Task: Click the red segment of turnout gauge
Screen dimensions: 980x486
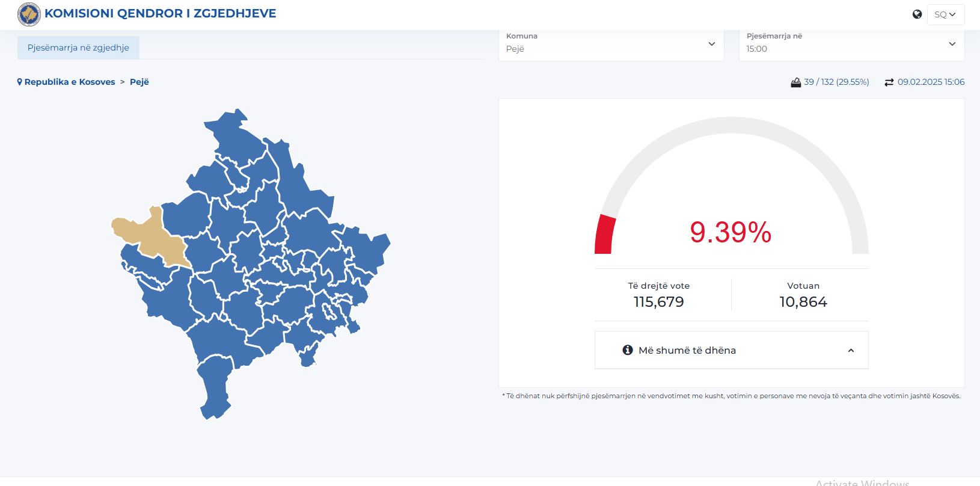Action: click(x=605, y=235)
